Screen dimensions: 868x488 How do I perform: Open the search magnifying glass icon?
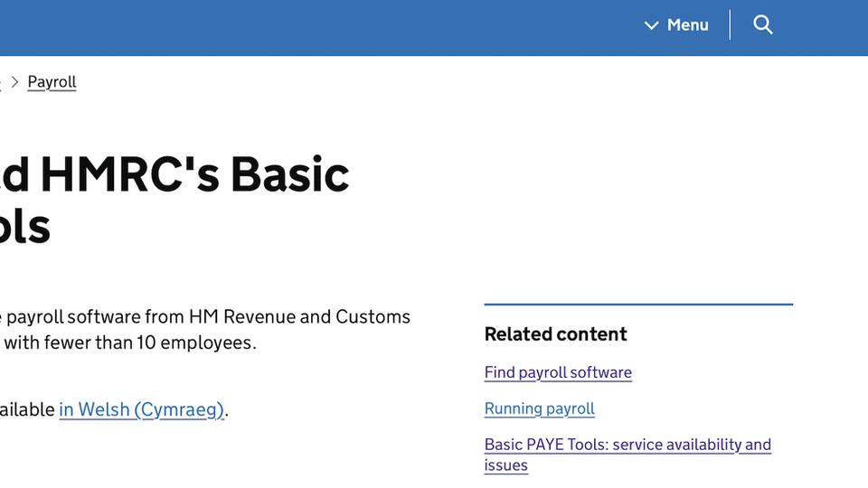click(x=763, y=25)
